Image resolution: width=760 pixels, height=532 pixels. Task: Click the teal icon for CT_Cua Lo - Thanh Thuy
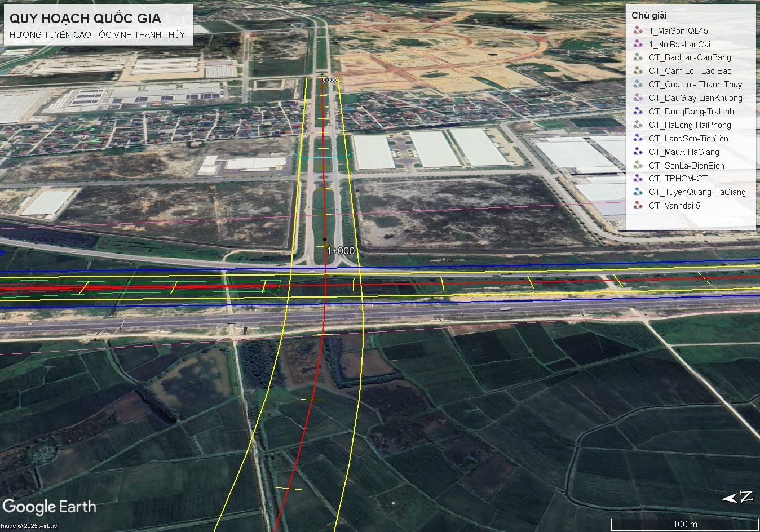(638, 85)
